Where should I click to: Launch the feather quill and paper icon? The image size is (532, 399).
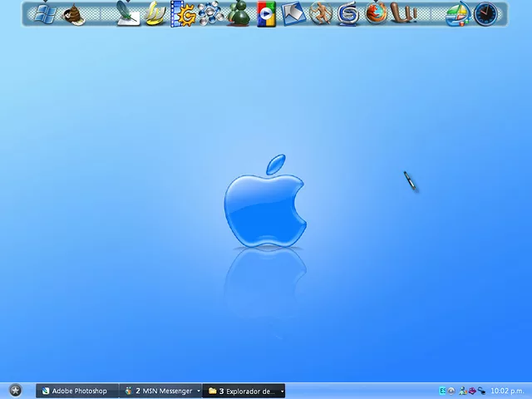tap(127, 14)
